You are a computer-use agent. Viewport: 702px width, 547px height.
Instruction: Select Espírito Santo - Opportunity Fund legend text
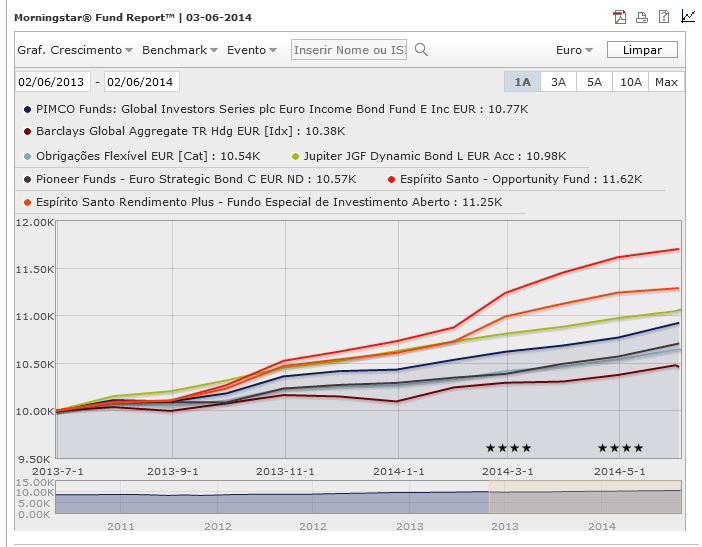coord(521,179)
